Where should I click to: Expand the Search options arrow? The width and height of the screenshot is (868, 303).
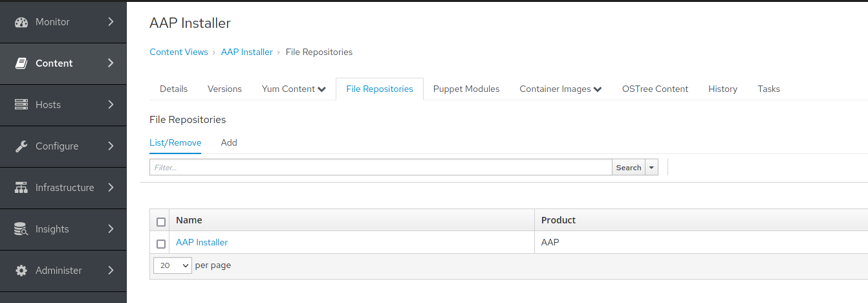[x=651, y=168]
